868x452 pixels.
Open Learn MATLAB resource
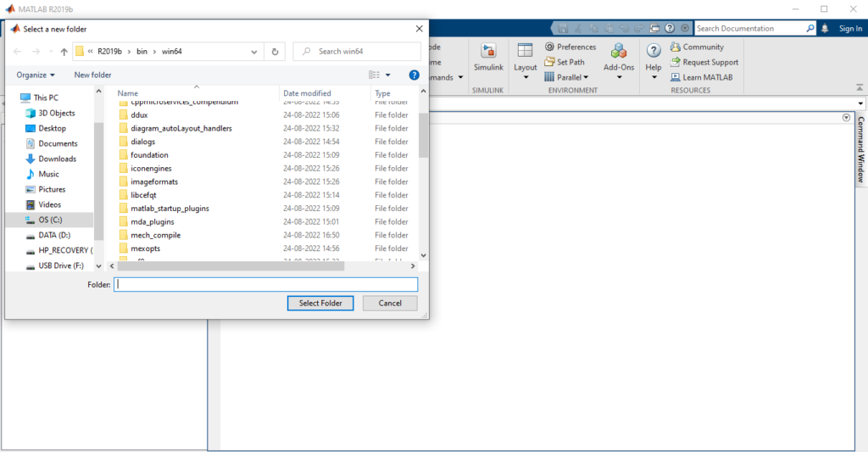tap(701, 77)
